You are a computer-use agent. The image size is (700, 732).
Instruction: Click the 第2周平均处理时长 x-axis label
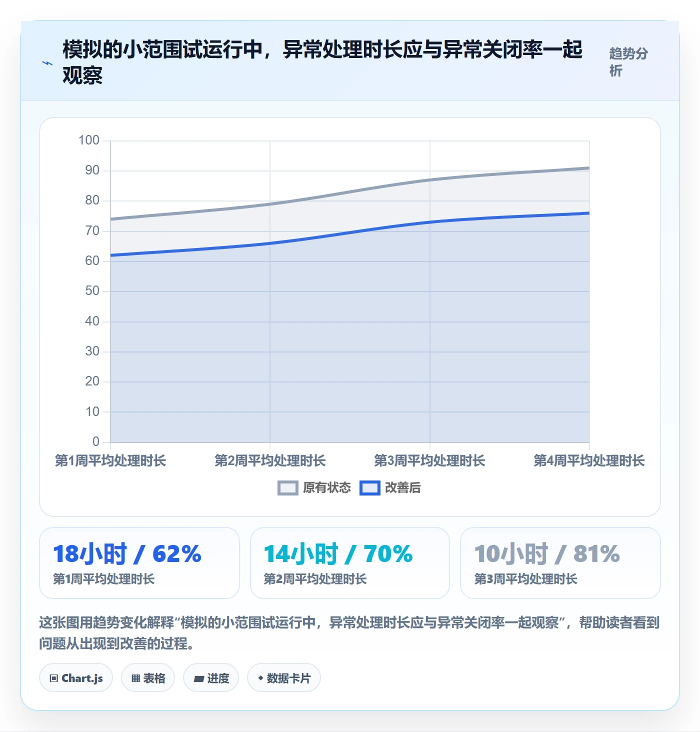click(x=270, y=460)
